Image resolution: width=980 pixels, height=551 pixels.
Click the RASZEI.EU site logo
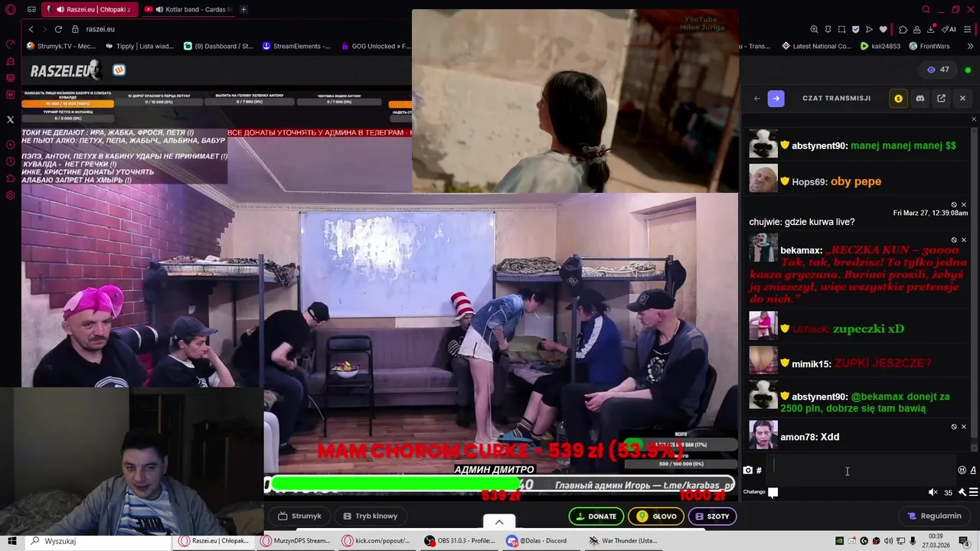[x=66, y=70]
